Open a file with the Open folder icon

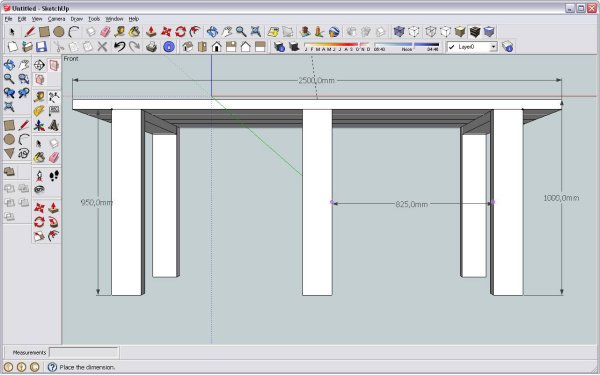pyautogui.click(x=27, y=47)
